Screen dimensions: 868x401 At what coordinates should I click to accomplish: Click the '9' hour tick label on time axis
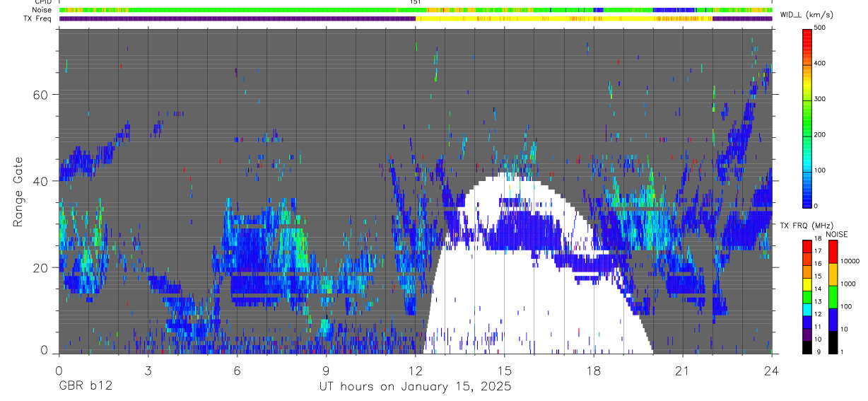click(326, 370)
